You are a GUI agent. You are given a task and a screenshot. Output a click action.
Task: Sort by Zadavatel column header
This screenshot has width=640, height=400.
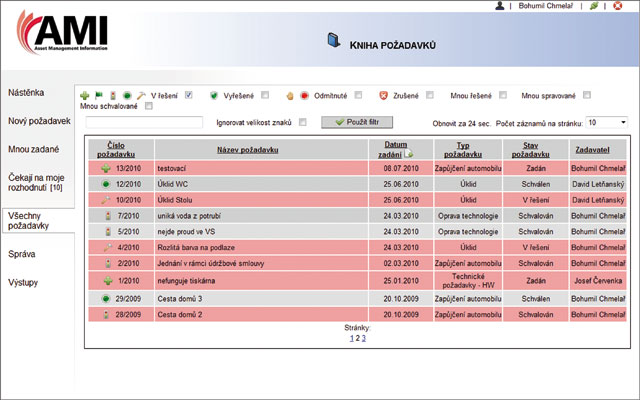pos(592,150)
